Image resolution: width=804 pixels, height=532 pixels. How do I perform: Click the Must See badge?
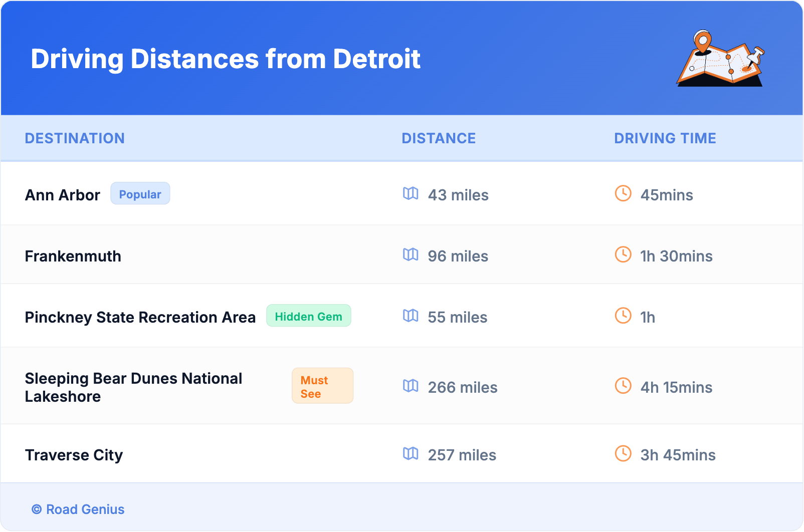coord(322,386)
